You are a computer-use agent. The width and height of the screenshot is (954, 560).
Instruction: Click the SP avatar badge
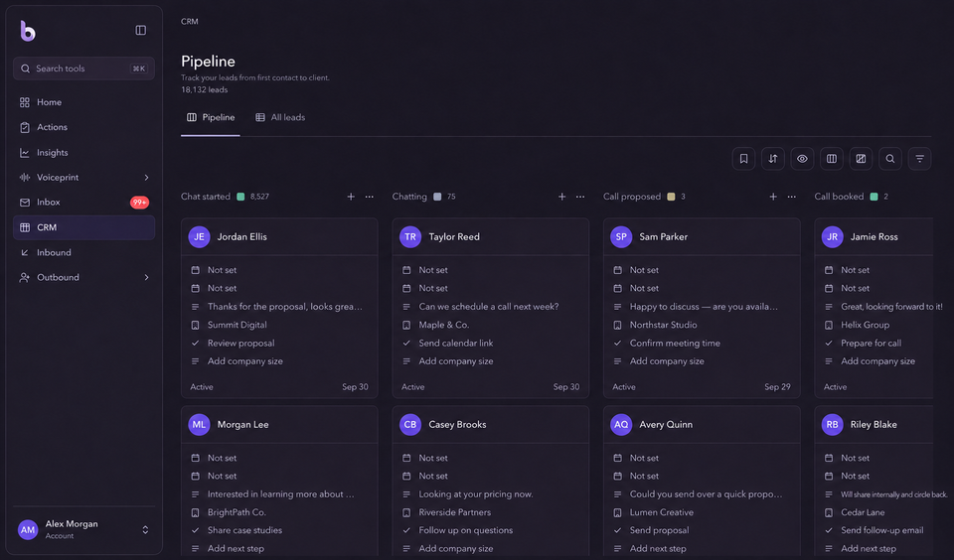[x=621, y=237]
